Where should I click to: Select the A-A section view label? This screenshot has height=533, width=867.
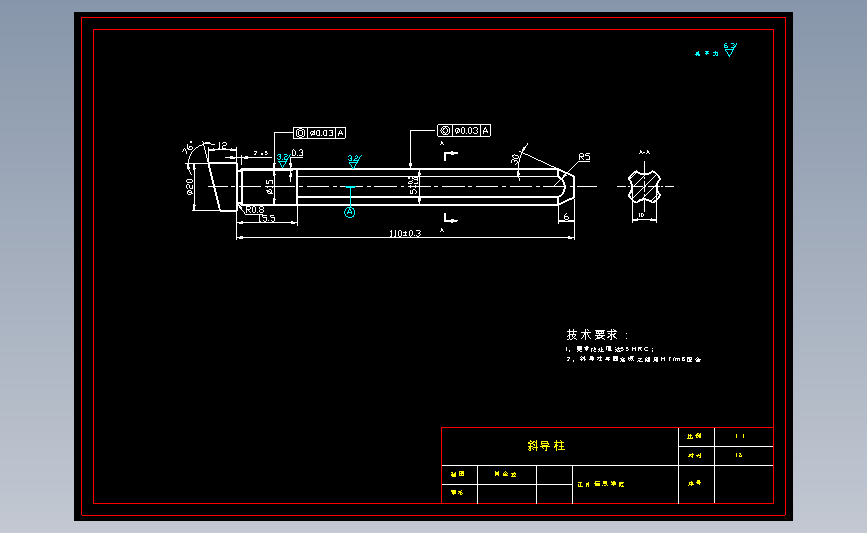[x=644, y=152]
